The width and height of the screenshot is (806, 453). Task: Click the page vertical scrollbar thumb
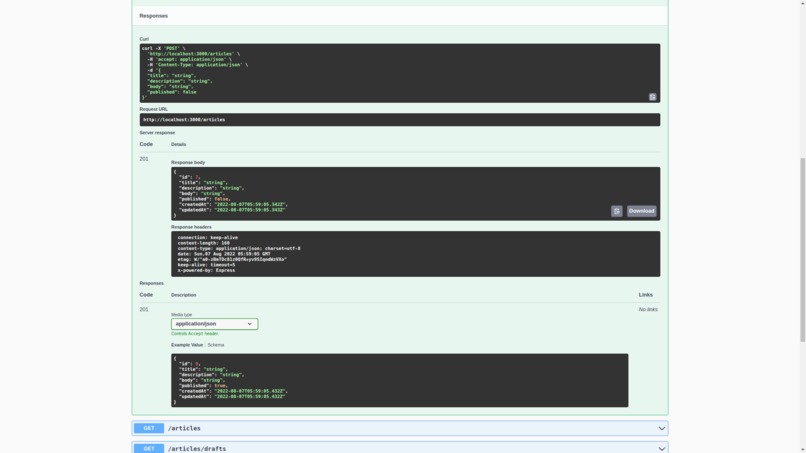click(x=802, y=249)
